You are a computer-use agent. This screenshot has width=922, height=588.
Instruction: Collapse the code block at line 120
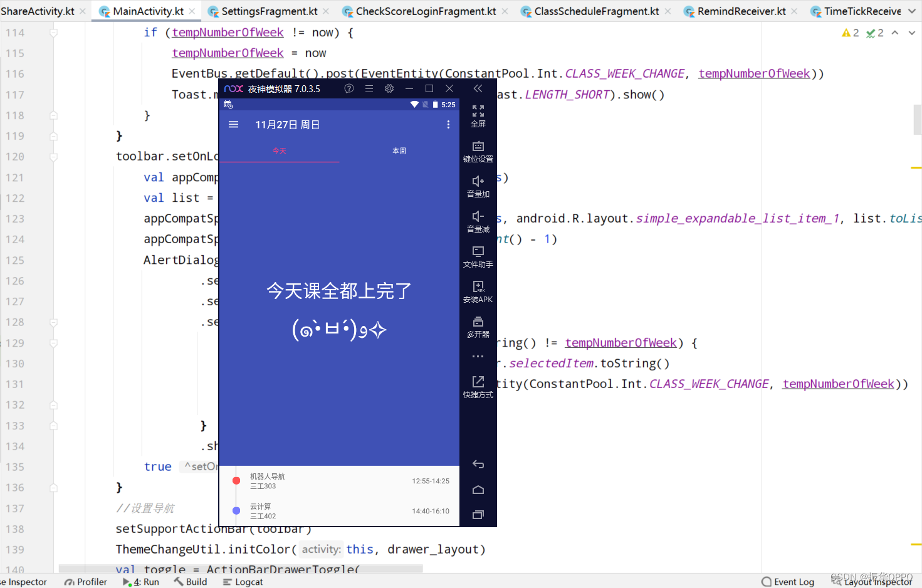point(54,157)
